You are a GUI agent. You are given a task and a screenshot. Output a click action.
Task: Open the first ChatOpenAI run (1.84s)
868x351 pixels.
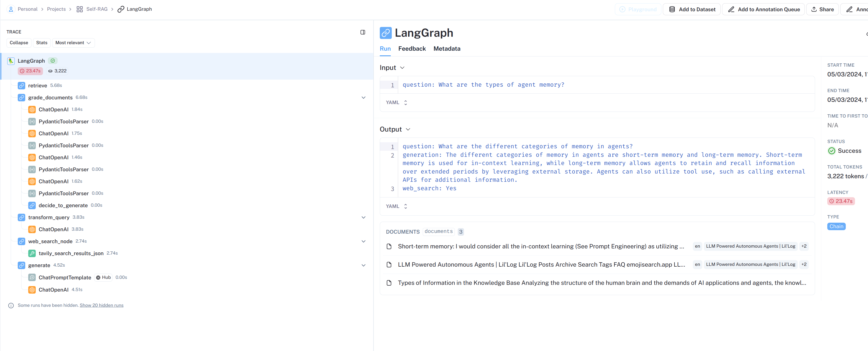click(x=53, y=109)
